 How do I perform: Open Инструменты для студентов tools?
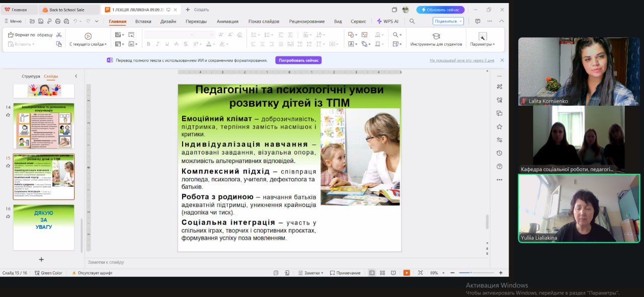point(436,39)
